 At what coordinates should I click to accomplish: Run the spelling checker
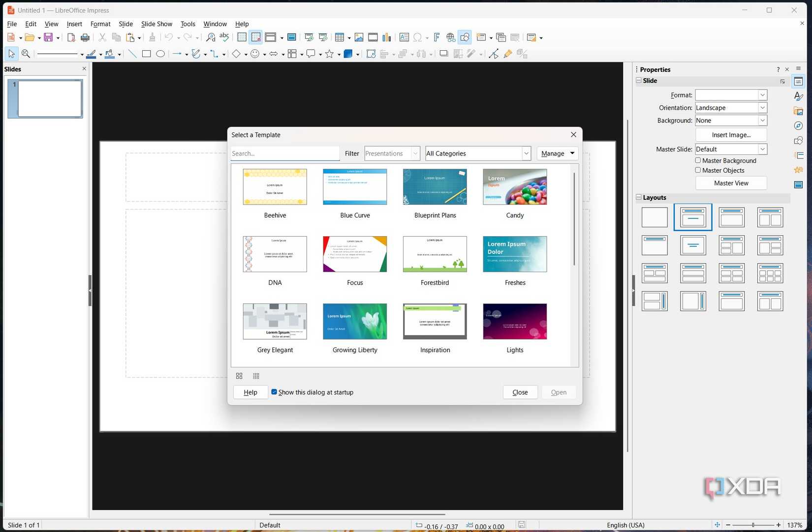tap(224, 37)
